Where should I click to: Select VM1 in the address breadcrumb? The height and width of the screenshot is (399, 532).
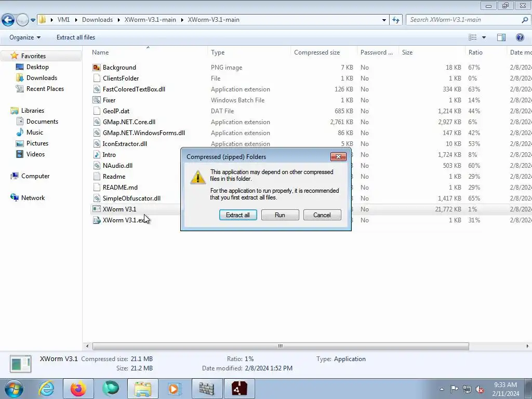[x=63, y=20]
